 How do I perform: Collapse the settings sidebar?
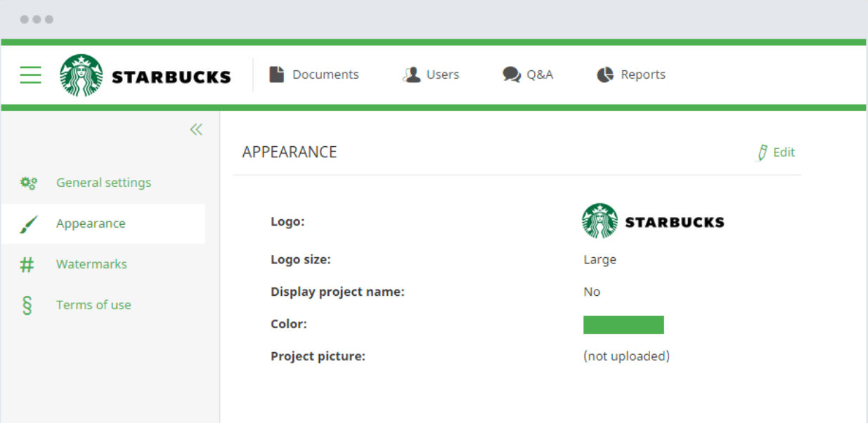pos(196,129)
